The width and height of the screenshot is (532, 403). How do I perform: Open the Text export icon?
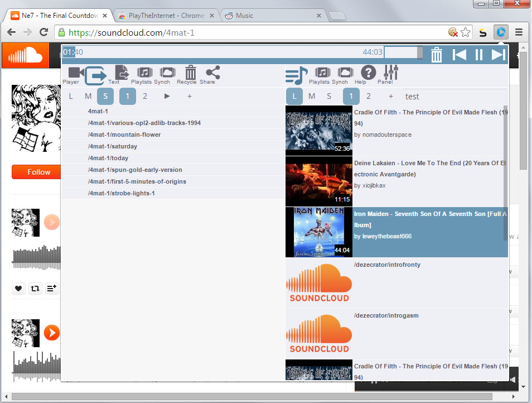(x=122, y=73)
